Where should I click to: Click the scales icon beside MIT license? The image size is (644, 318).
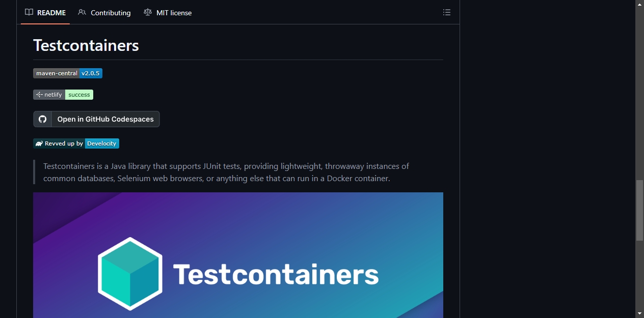pos(148,12)
